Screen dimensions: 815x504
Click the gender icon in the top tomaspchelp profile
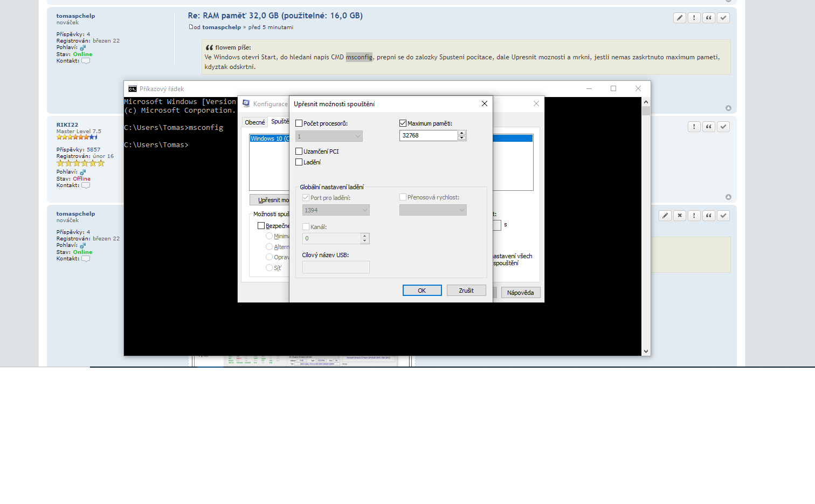click(x=83, y=47)
